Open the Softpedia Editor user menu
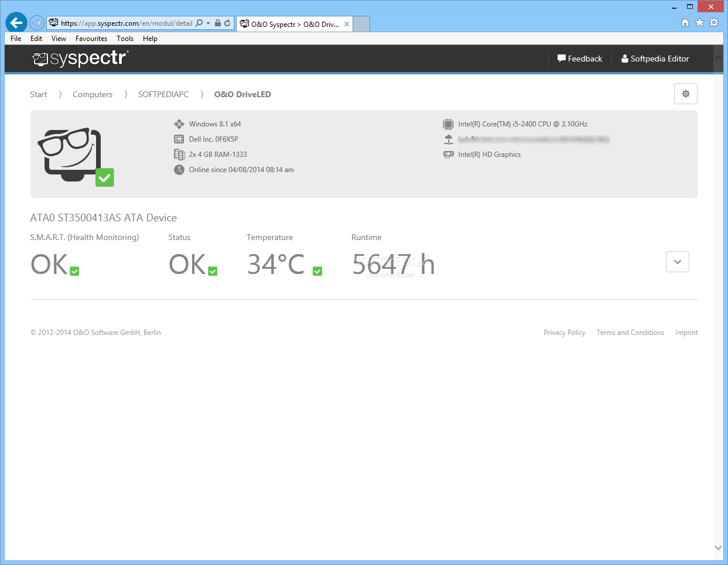This screenshot has height=565, width=728. (x=655, y=59)
